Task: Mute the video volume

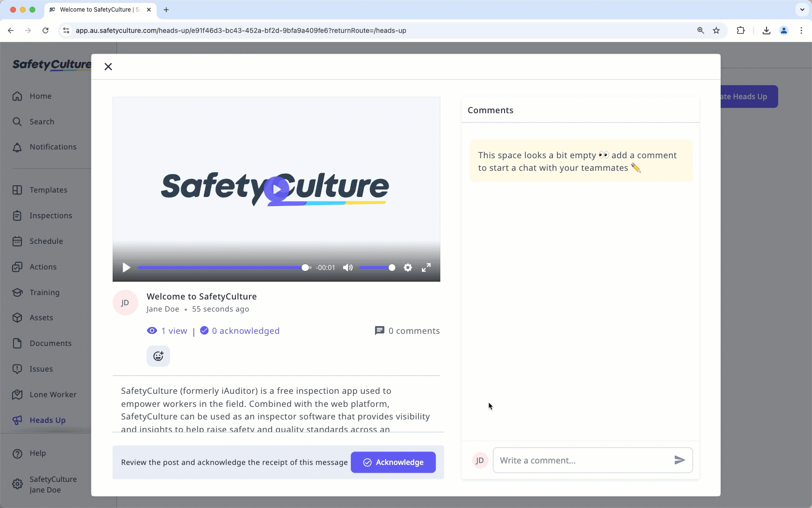Action: click(x=348, y=268)
